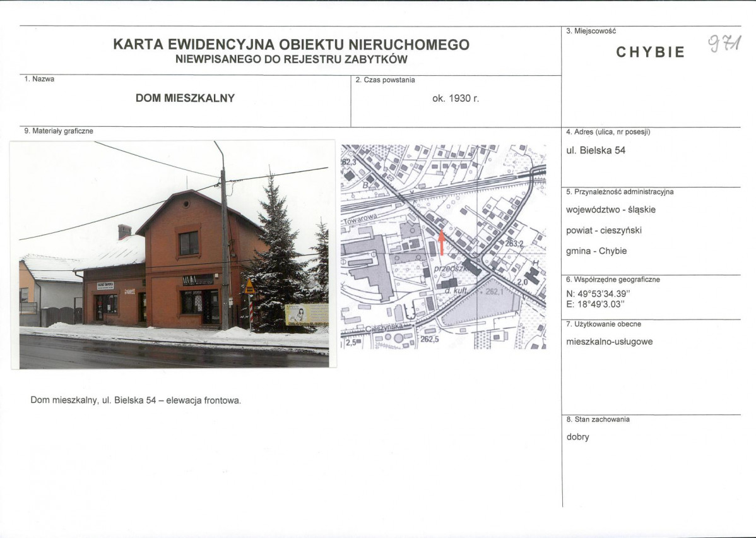Screen dimensions: 756x538
Task: Click the name 'DOM MIESZKALNY'
Action: [x=185, y=98]
